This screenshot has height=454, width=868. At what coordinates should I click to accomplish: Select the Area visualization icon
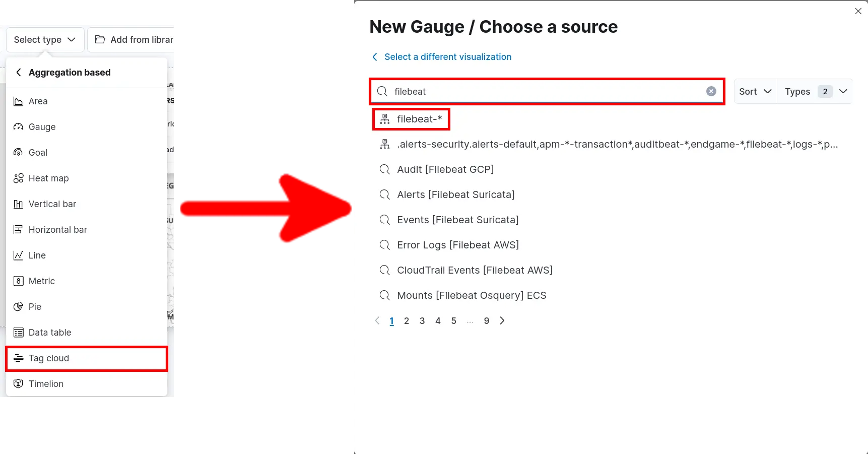pyautogui.click(x=18, y=101)
